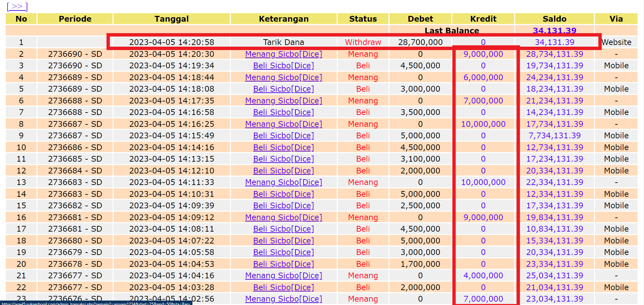Open Beli Sicbo[Dice] in row 20
Viewport: 644px width, 305px height.
(x=284, y=264)
